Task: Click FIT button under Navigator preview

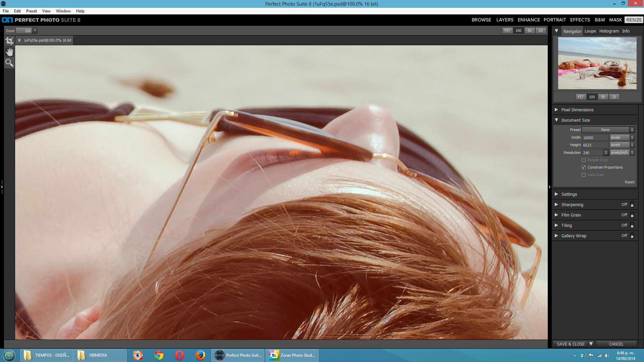Action: click(x=581, y=97)
